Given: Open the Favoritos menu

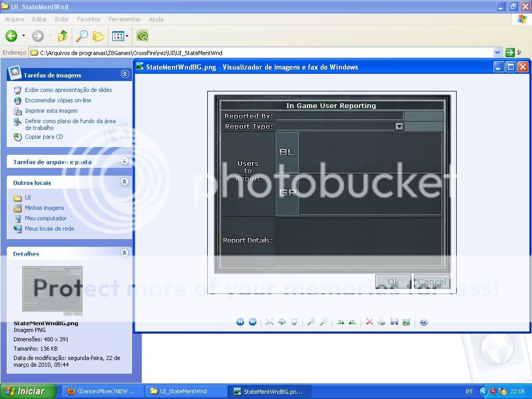Looking at the screenshot, I should (x=89, y=19).
